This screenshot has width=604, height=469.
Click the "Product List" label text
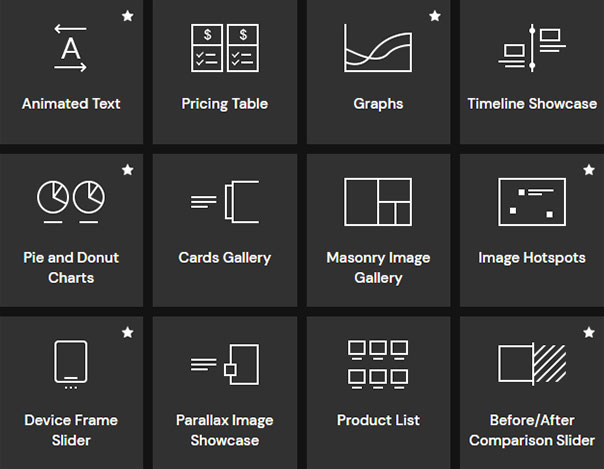click(378, 420)
